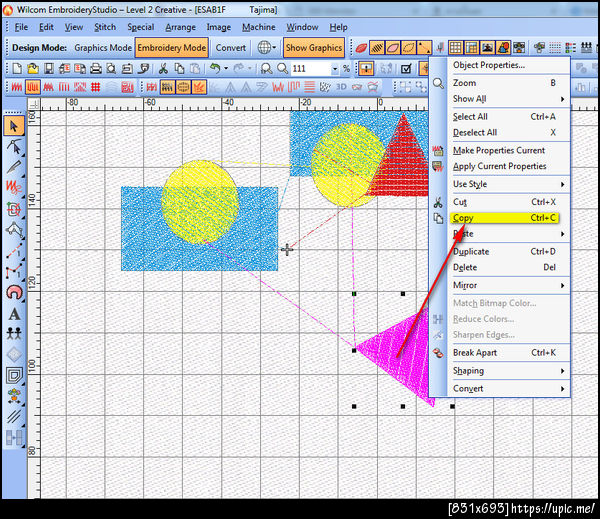
Task: Switch to Embroidery Mode
Action: [x=172, y=48]
